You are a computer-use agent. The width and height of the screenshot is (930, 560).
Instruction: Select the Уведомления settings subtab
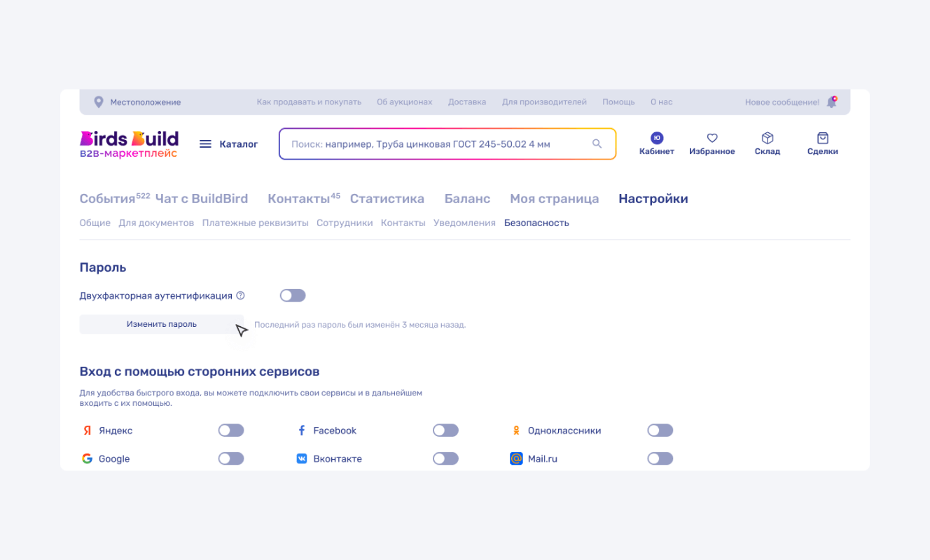pyautogui.click(x=464, y=223)
